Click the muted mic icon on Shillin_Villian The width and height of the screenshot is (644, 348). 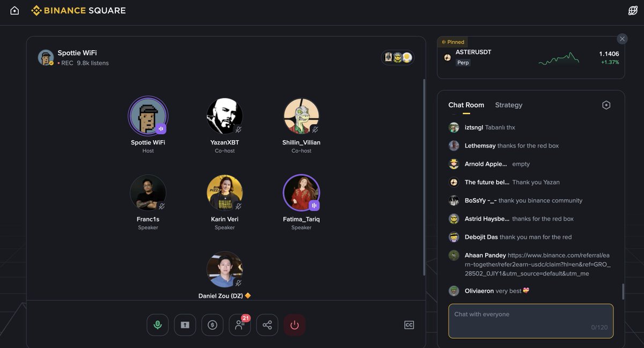click(x=315, y=129)
